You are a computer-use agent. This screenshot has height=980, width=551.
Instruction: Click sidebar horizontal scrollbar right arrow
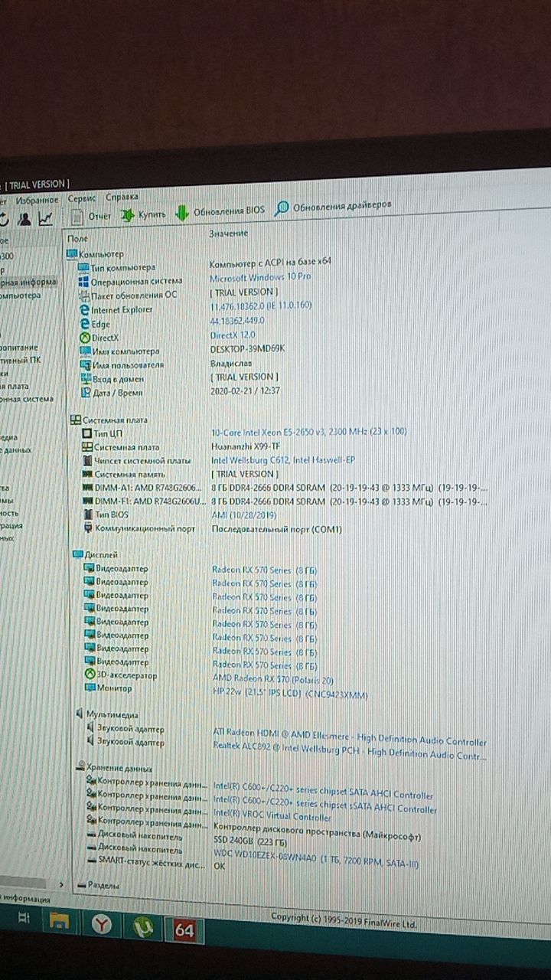tap(61, 884)
